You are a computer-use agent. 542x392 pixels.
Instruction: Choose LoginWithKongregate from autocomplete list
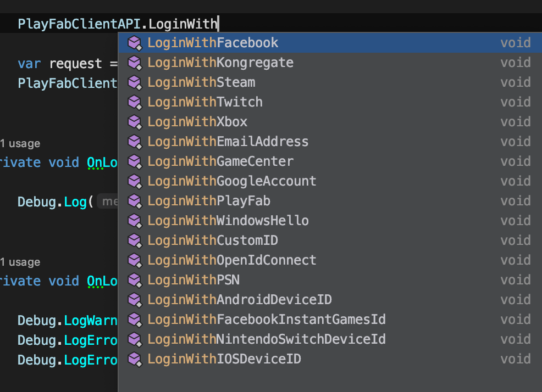(x=330, y=63)
